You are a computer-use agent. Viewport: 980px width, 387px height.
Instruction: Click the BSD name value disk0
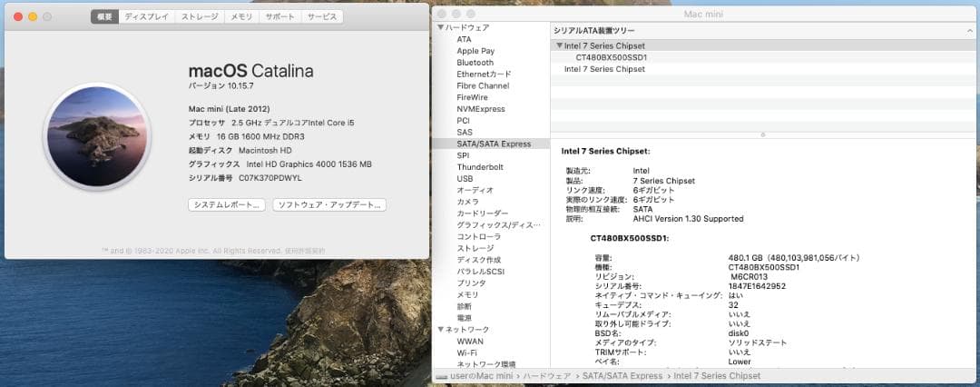[739, 333]
